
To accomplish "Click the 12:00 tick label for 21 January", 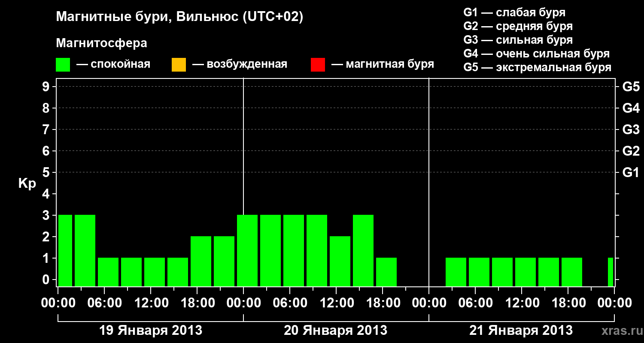I will pyautogui.click(x=522, y=303).
